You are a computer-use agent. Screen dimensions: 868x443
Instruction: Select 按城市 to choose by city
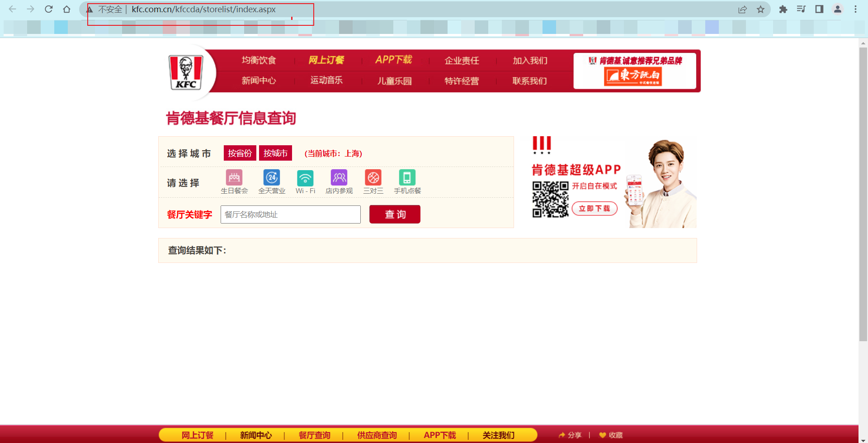pos(275,153)
